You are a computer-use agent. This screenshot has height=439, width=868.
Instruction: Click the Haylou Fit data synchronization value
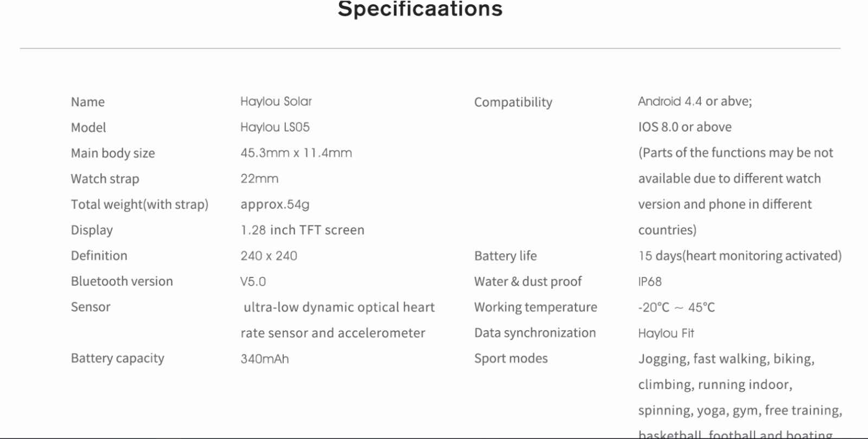tap(666, 333)
